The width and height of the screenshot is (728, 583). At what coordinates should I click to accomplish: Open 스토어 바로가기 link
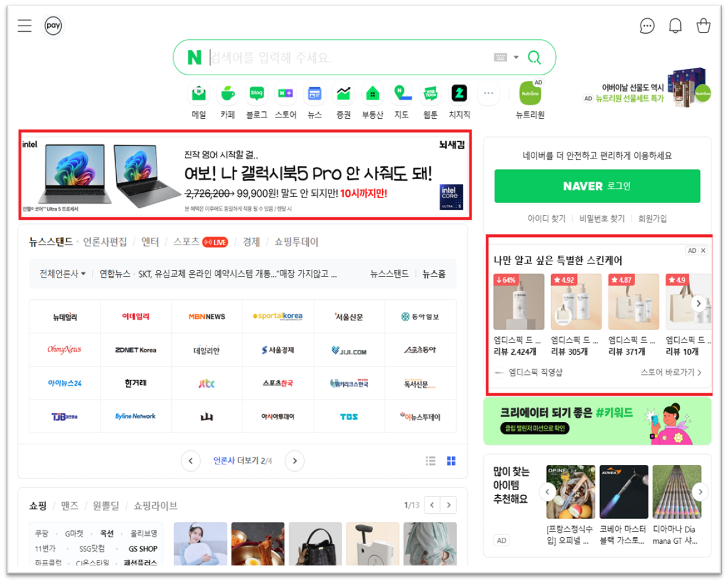click(x=671, y=373)
